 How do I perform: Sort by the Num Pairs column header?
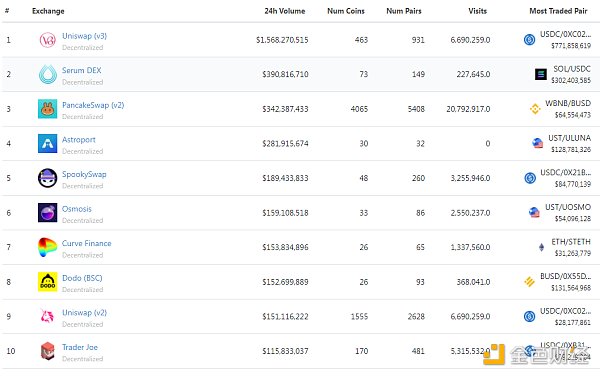(404, 11)
